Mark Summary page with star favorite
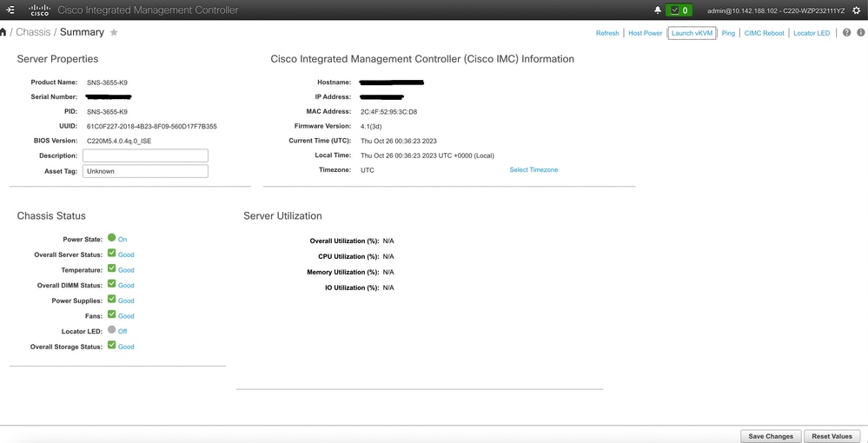868x443 pixels. [114, 32]
